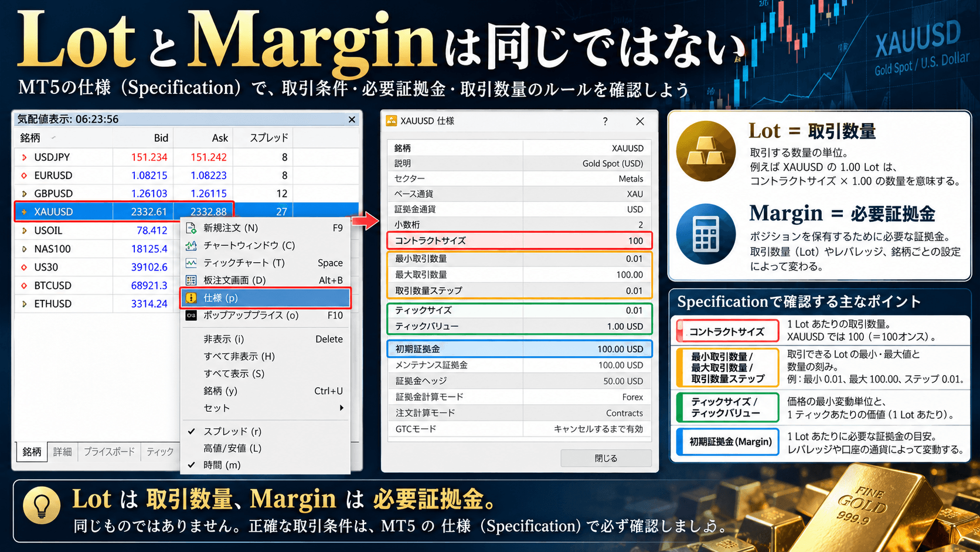
Task: Click the ポップアッププライス icon
Action: pyautogui.click(x=191, y=315)
